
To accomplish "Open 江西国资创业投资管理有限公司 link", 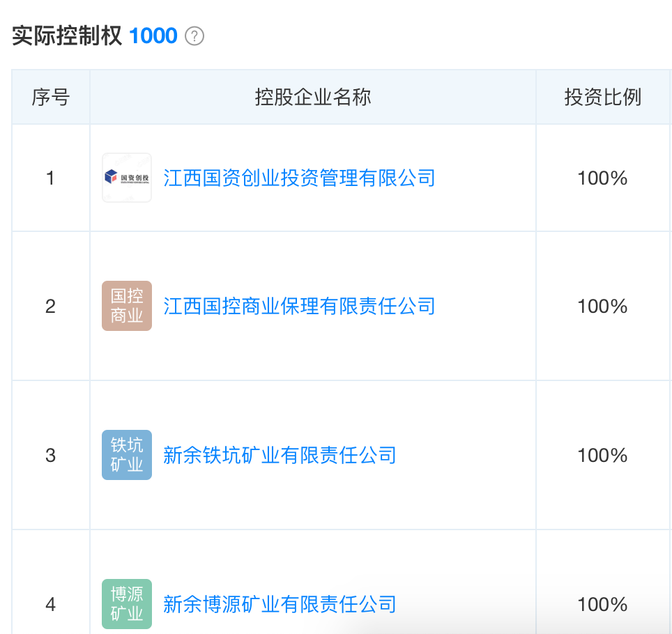I will click(x=299, y=178).
